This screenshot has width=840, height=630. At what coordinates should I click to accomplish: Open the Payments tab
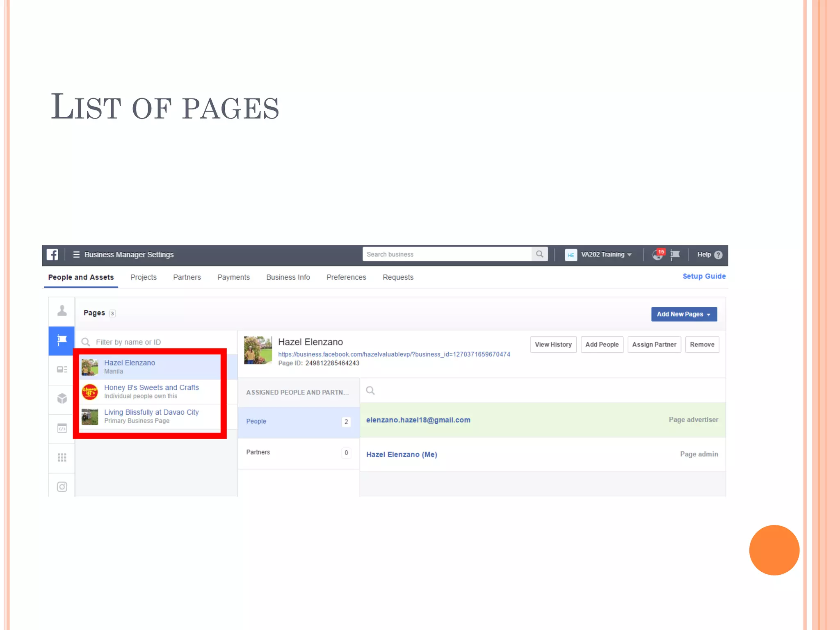pos(233,277)
